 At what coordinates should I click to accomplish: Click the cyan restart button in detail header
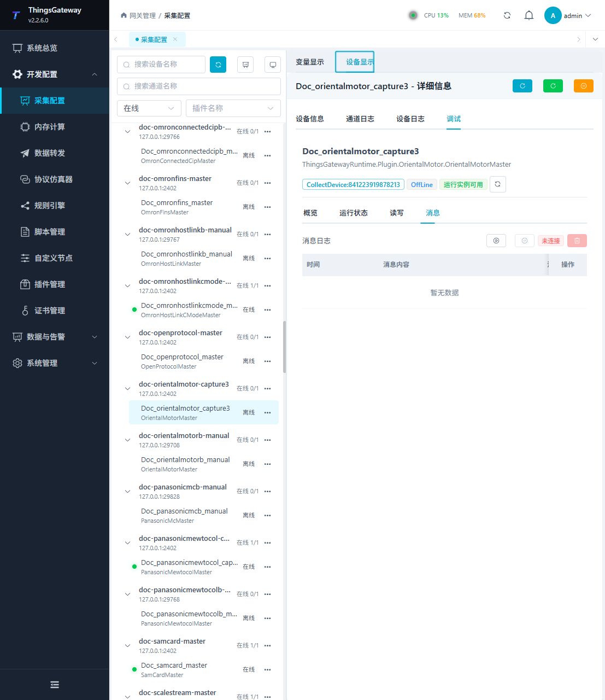pos(522,86)
